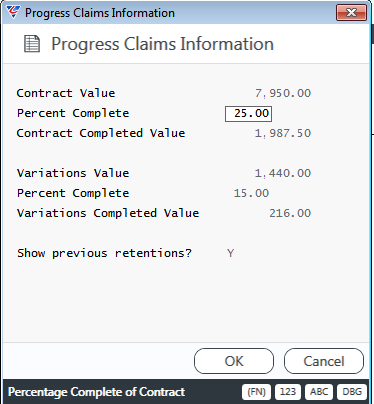The height and width of the screenshot is (404, 374).
Task: Close the Progress Claims Information window
Action: click(x=351, y=13)
